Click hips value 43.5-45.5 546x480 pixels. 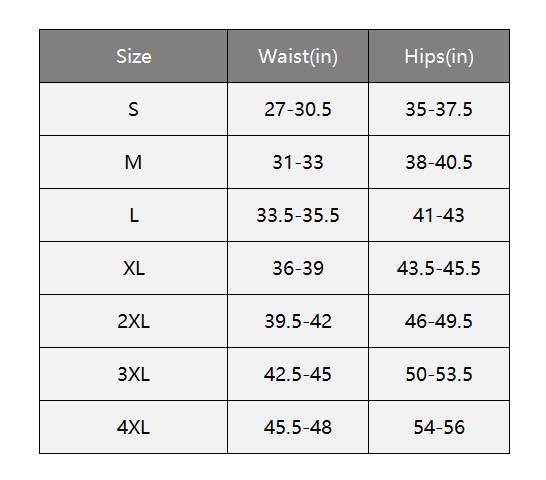coord(439,268)
